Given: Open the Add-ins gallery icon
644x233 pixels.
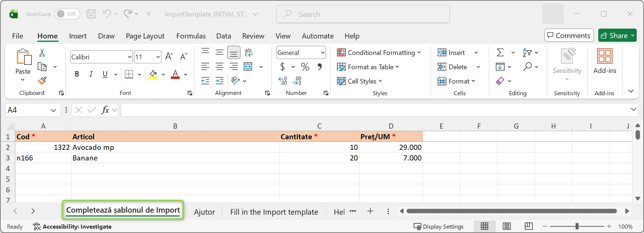Looking at the screenshot, I should (604, 56).
